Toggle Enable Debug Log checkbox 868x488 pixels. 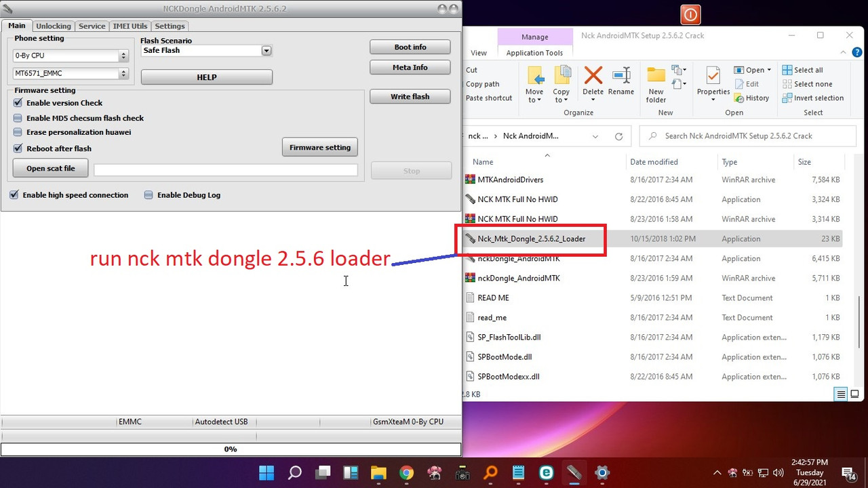coord(149,195)
